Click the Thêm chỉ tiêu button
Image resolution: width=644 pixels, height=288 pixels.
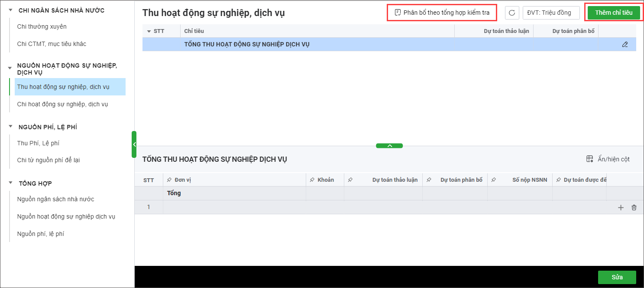pos(613,13)
